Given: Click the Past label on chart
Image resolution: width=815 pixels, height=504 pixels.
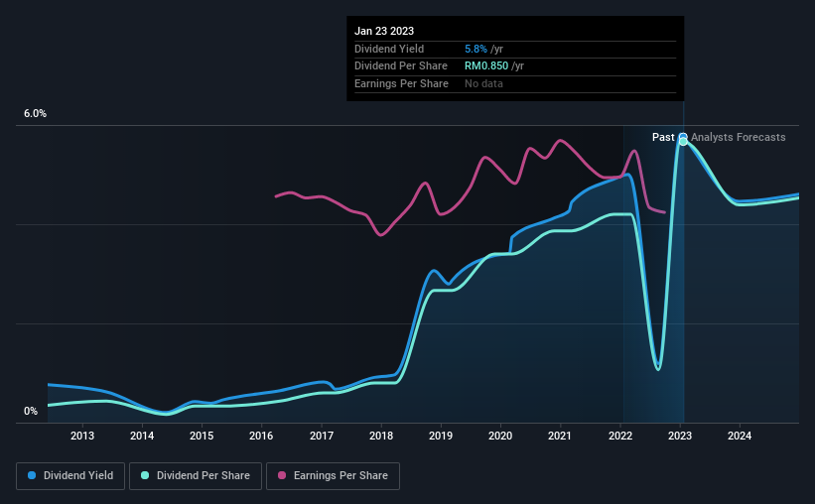Looking at the screenshot, I should point(663,137).
